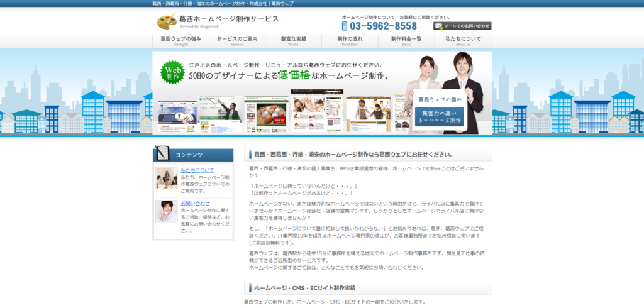Follow the お問い合わせ sidebar link

(x=195, y=204)
